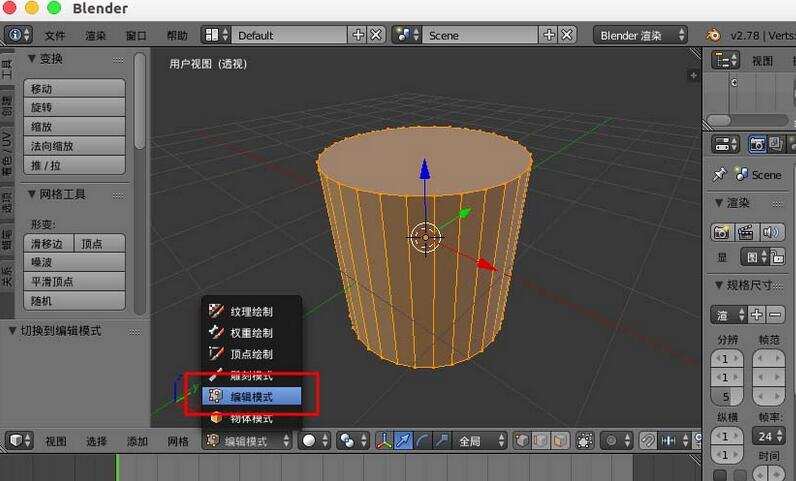
Task: Toggle limit selection to visible
Action: pos(584,440)
